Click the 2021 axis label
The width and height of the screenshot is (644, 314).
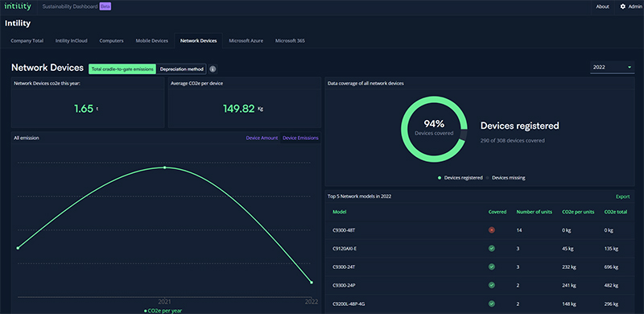coord(165,302)
